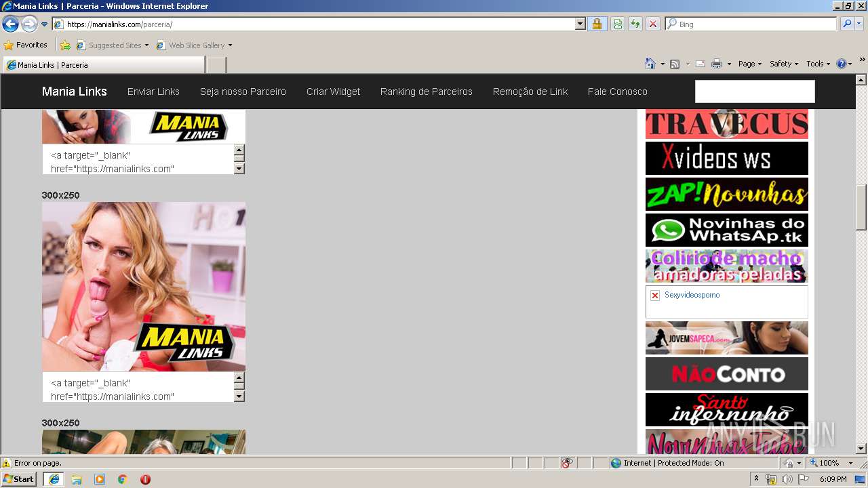The image size is (868, 488).
Task: Click the system tray volume icon
Action: coord(787,479)
